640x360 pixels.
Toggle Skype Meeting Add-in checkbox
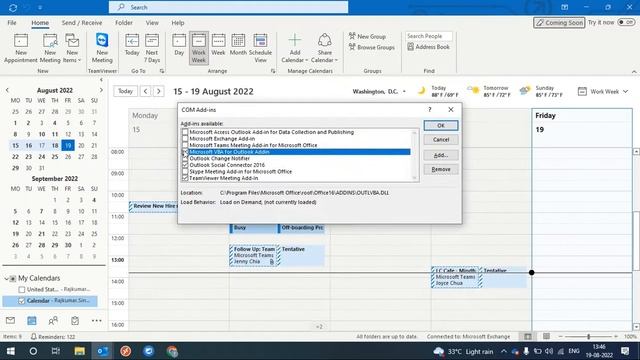[x=185, y=171]
